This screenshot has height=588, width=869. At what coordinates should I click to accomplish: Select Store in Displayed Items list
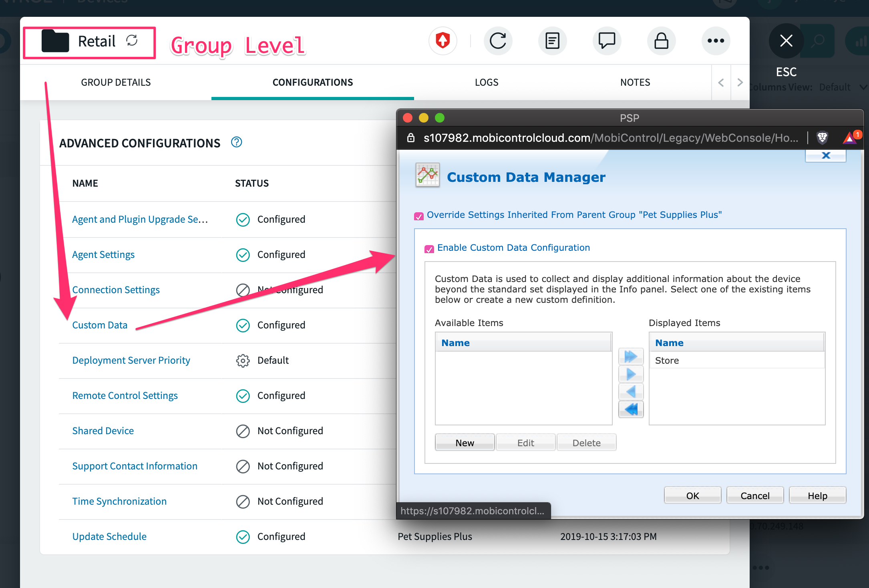[x=667, y=360]
